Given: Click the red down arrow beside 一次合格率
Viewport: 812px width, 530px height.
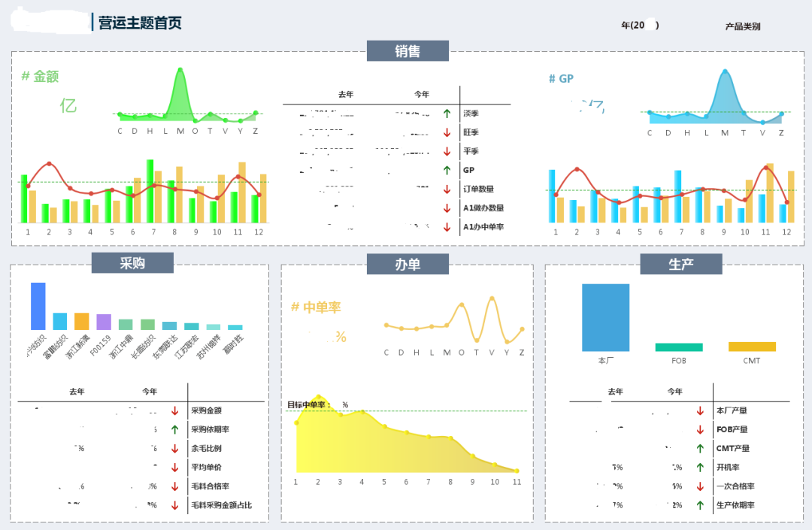Looking at the screenshot, I should pyautogui.click(x=700, y=486).
